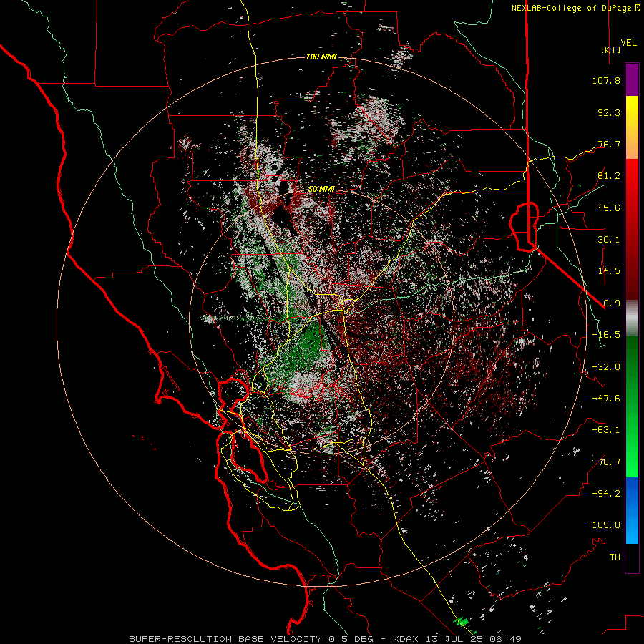Select the 14.5 velocity scale value
The width and height of the screenshot is (644, 644).
pyautogui.click(x=609, y=271)
